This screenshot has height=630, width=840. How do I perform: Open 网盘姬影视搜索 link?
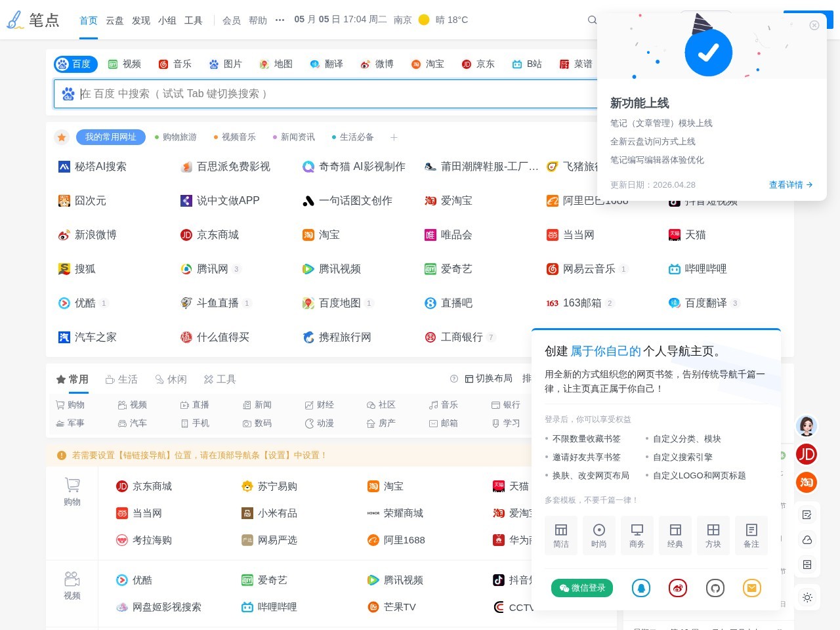point(159,607)
